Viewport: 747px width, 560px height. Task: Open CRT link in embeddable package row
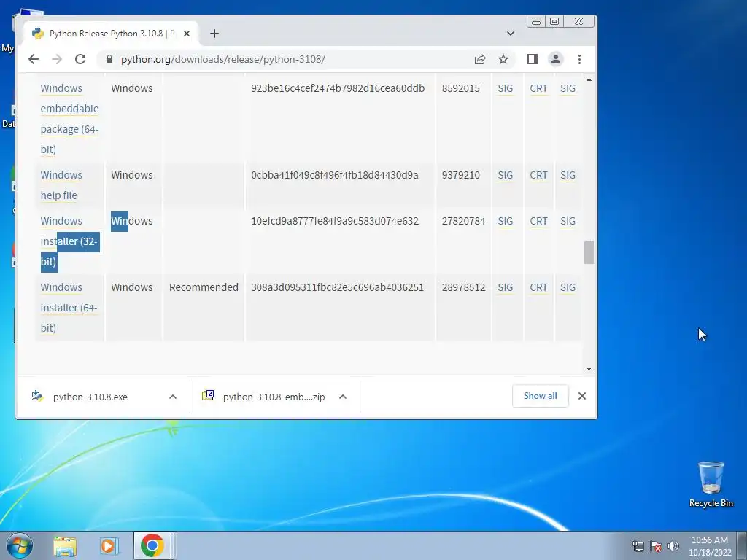[x=538, y=88]
